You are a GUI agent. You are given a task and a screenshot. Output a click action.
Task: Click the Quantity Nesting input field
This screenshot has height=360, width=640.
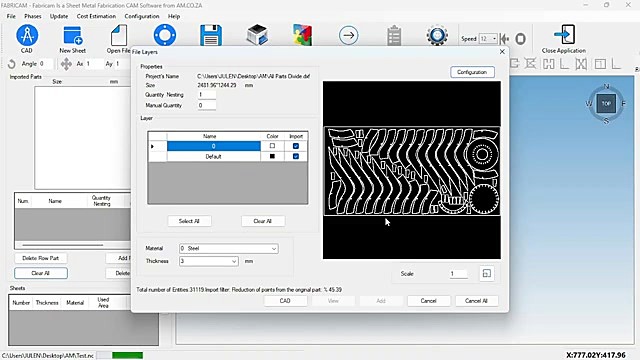pos(207,95)
